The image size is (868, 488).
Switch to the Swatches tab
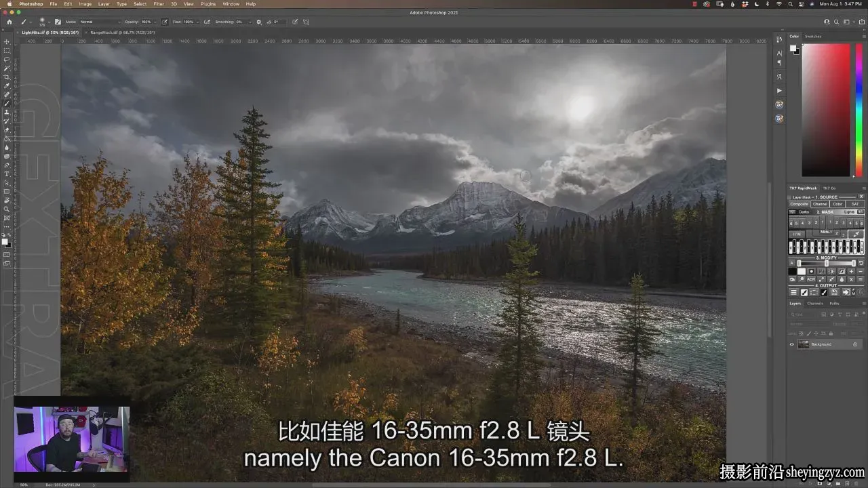812,37
